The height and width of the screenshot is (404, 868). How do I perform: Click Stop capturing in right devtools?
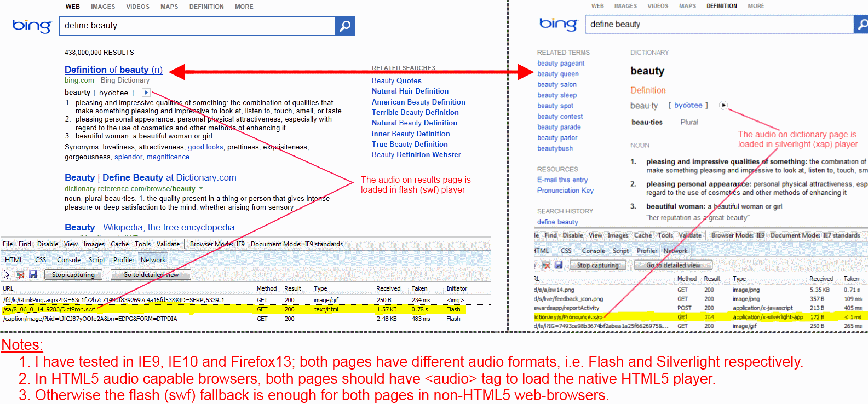click(597, 265)
